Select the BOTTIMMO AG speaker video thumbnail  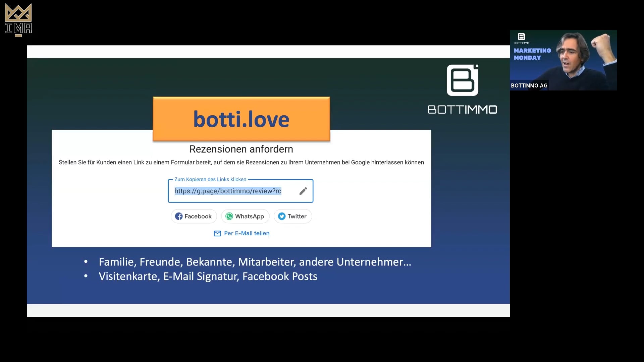(x=563, y=60)
